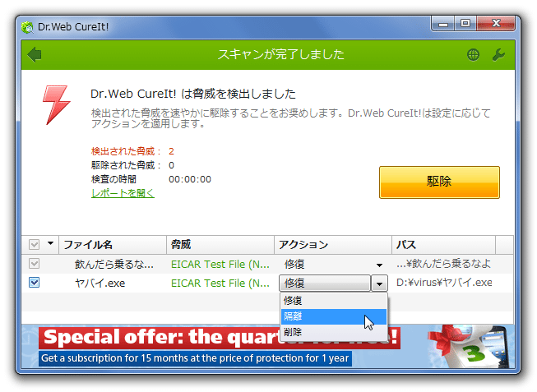The width and height of the screenshot is (537, 392).
Task: Expand the arrow next to header checkbox
Action: coord(50,243)
